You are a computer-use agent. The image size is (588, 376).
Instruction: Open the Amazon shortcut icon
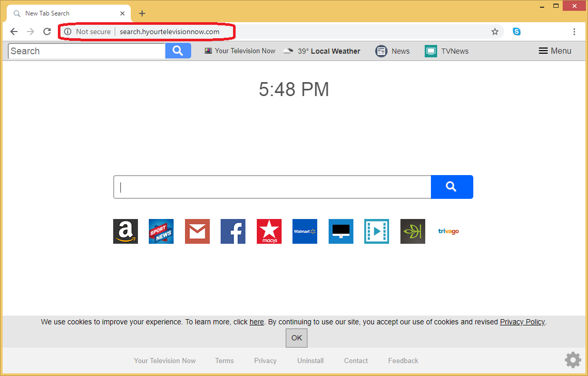[126, 231]
